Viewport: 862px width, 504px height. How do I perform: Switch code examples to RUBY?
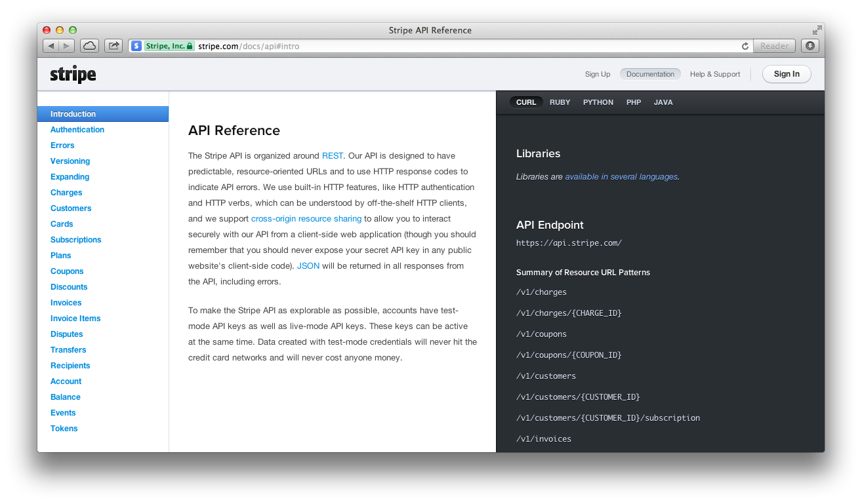click(x=560, y=102)
